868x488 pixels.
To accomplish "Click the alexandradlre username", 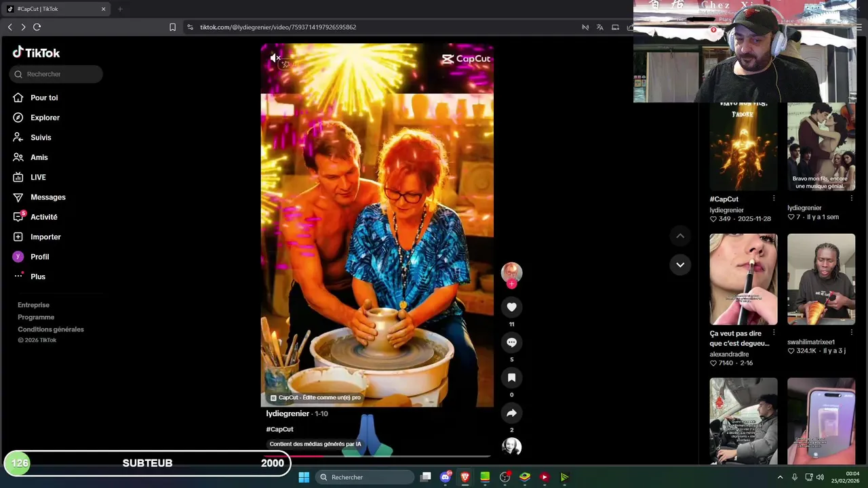I will point(729,354).
